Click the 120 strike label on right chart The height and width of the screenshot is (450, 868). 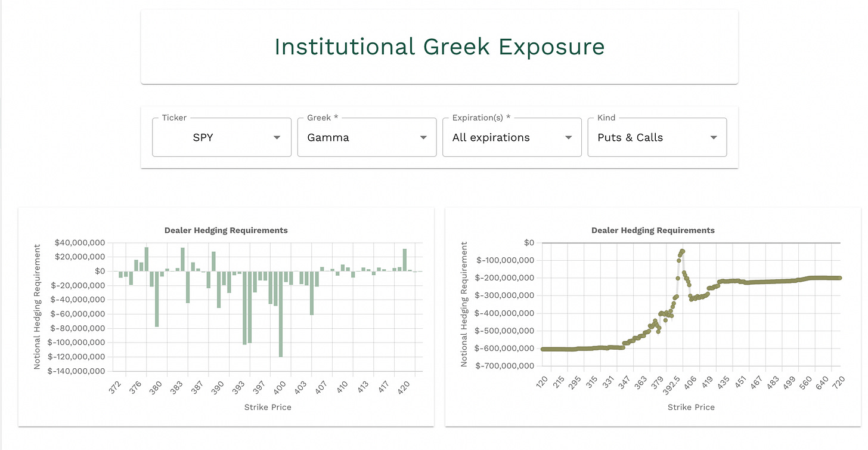coord(542,383)
